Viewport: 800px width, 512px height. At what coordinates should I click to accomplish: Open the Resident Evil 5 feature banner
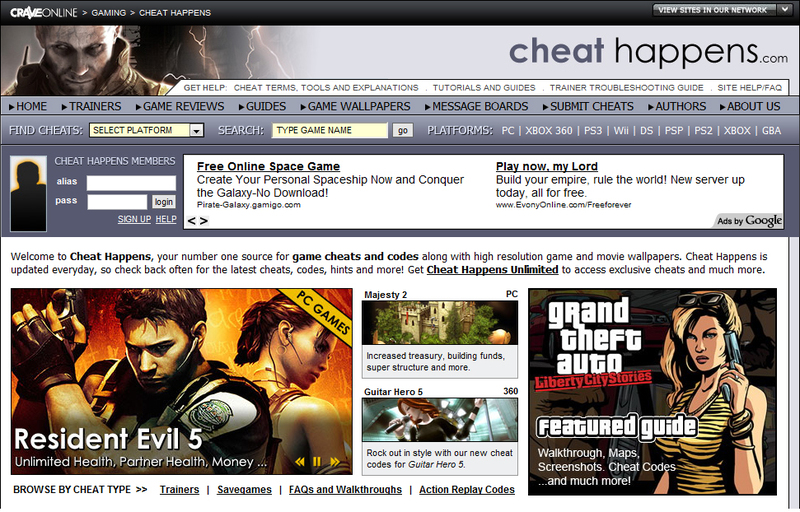pyautogui.click(x=182, y=381)
